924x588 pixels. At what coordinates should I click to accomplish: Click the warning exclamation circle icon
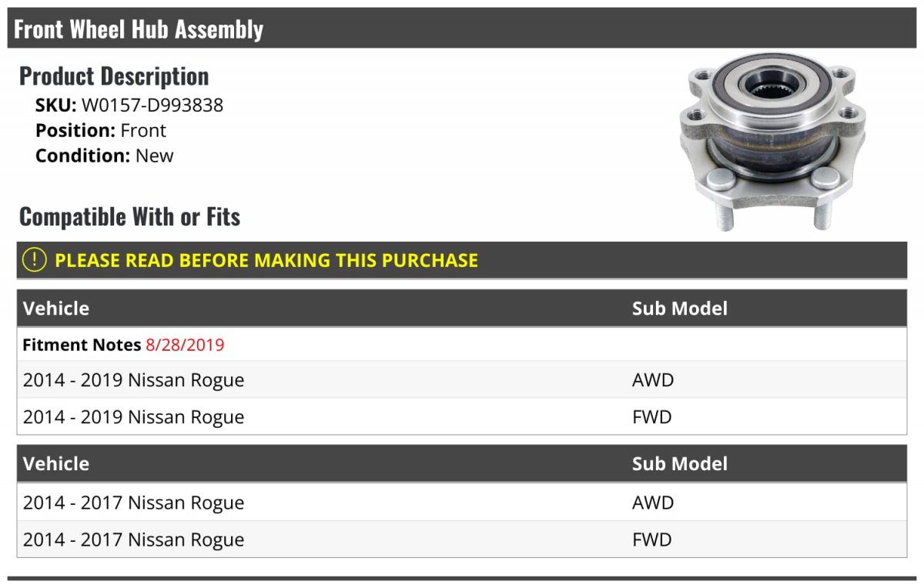(x=35, y=260)
